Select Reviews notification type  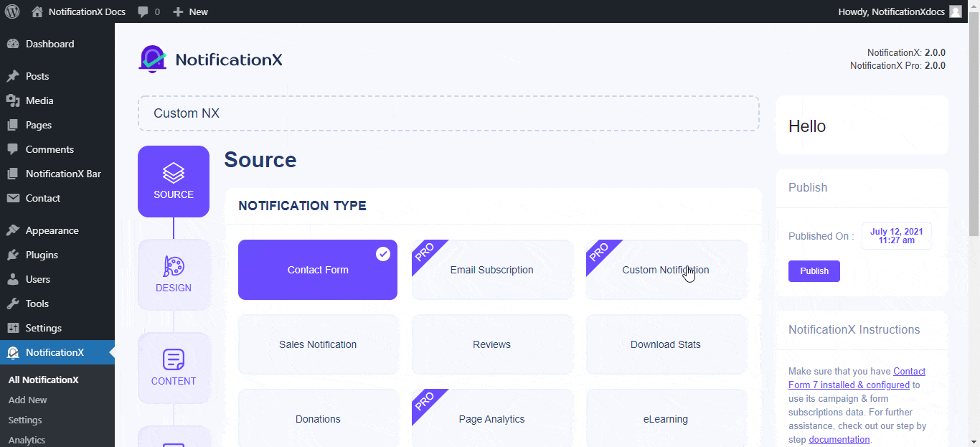click(492, 344)
